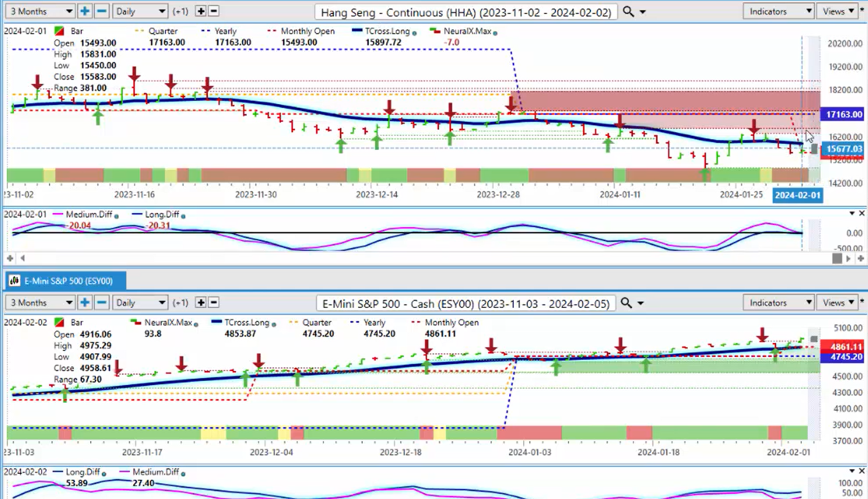The width and height of the screenshot is (868, 499).
Task: Increase forecast bars on E-Mini S&P chart
Action: click(201, 302)
